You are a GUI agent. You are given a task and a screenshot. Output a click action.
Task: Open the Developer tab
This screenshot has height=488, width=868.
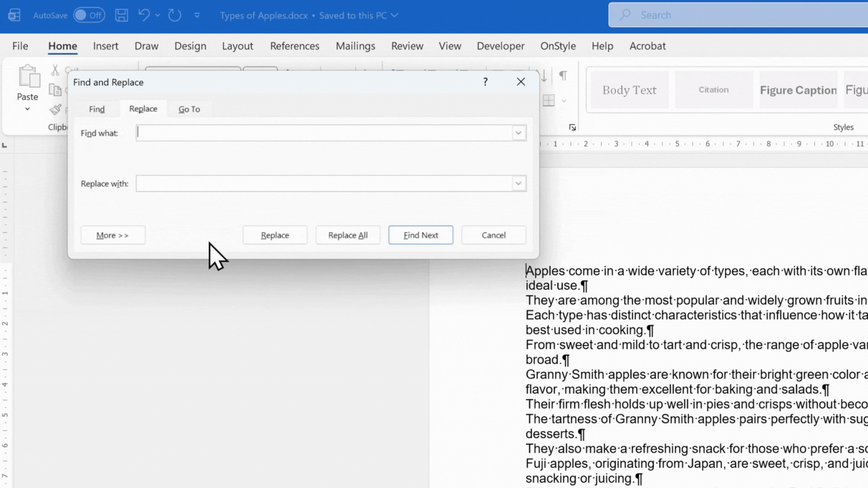[500, 46]
